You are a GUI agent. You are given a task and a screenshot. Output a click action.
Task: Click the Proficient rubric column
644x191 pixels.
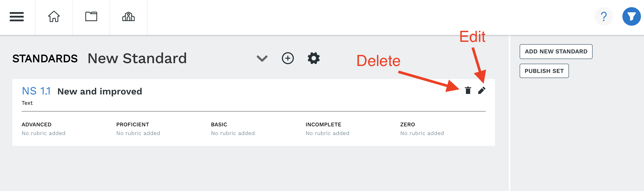pyautogui.click(x=138, y=129)
